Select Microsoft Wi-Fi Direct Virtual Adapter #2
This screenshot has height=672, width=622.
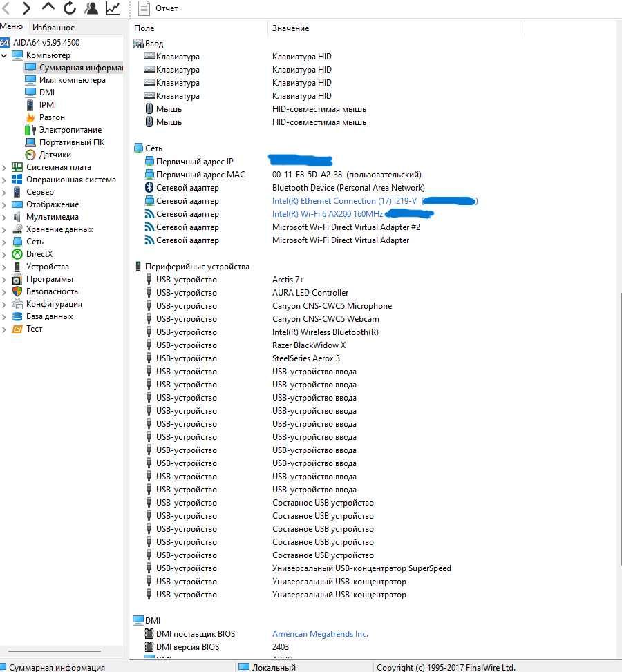pyautogui.click(x=346, y=227)
